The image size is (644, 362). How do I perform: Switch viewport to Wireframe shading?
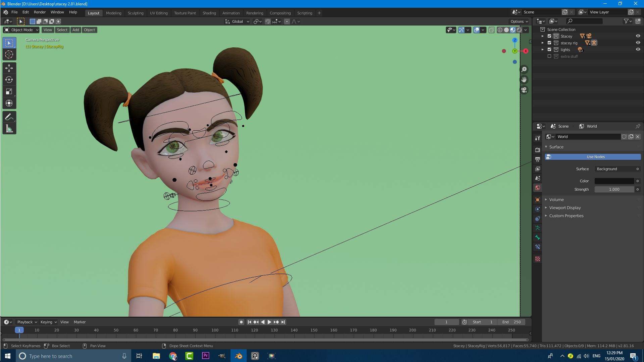click(x=500, y=30)
